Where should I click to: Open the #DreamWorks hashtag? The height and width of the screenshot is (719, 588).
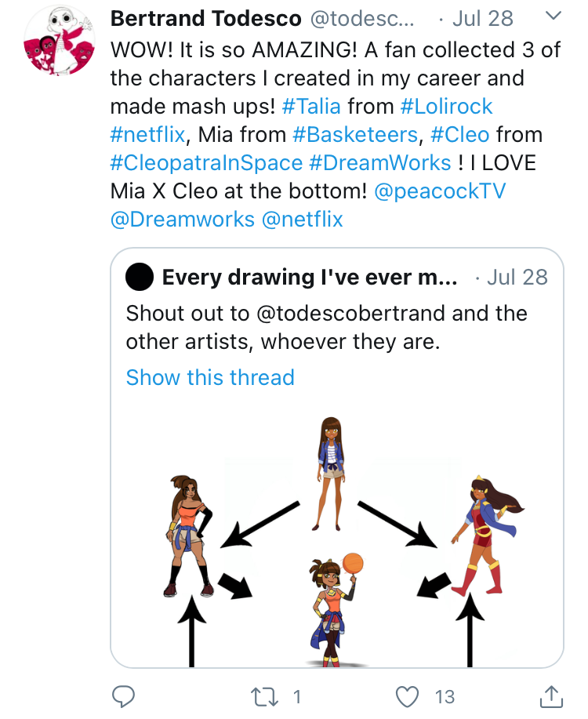pos(381,163)
